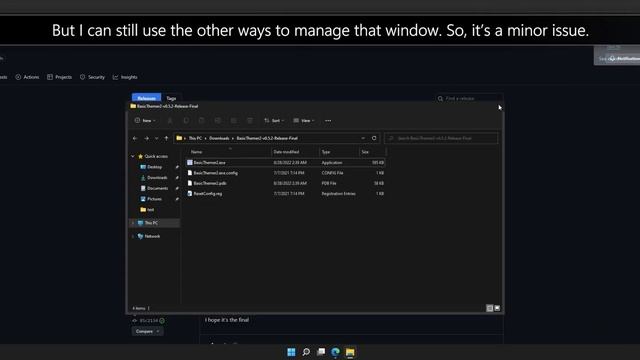640x360 pixels.
Task: Click the folder icon in Explorer title bar
Action: tap(133, 106)
